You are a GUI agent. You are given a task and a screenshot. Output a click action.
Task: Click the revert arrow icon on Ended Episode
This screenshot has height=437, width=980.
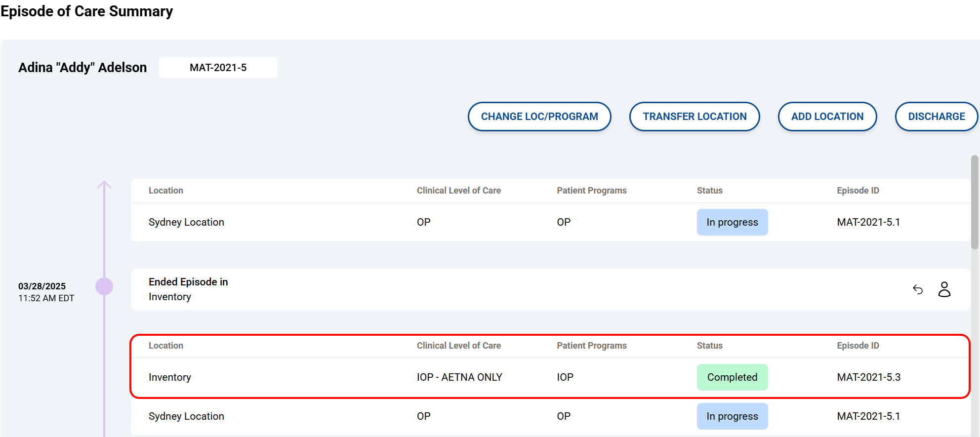pos(918,289)
